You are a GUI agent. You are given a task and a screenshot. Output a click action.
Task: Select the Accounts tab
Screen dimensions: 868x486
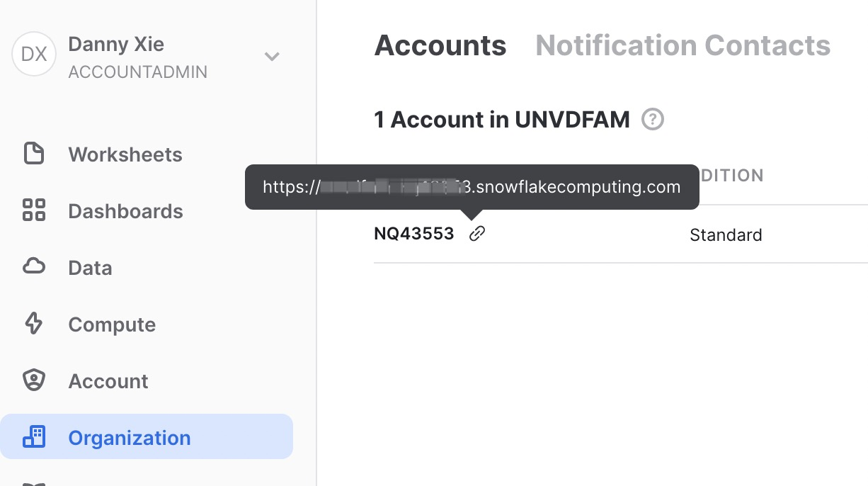point(440,45)
